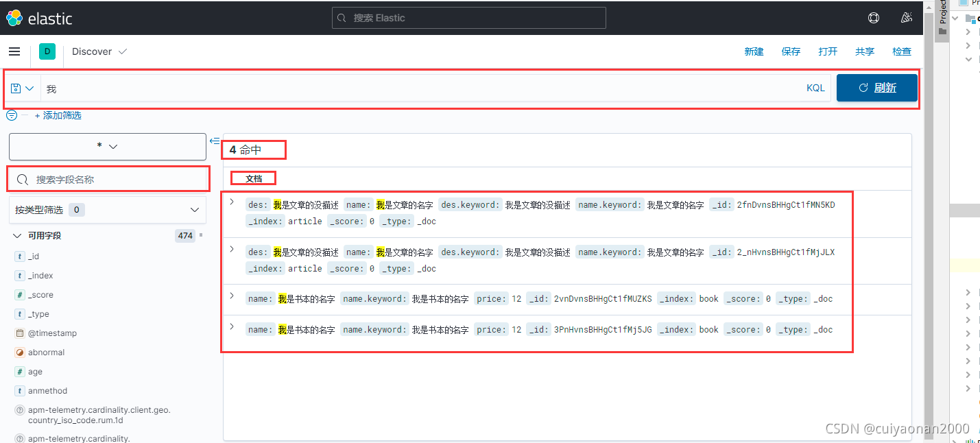Click the date type icon next to @timestamp
This screenshot has height=443, width=980.
click(20, 333)
